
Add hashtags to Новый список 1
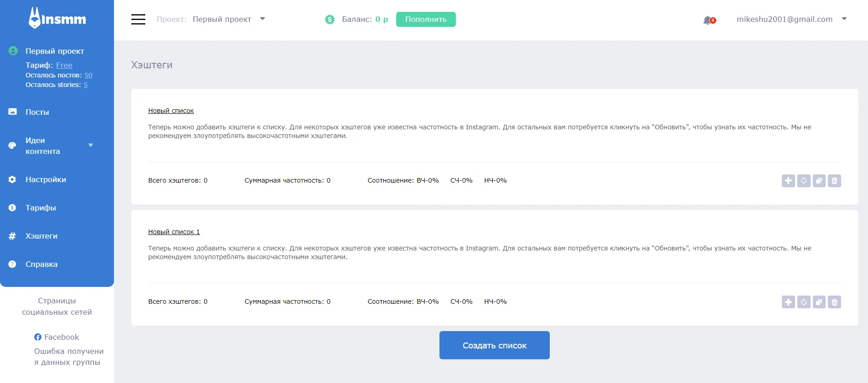point(788,302)
